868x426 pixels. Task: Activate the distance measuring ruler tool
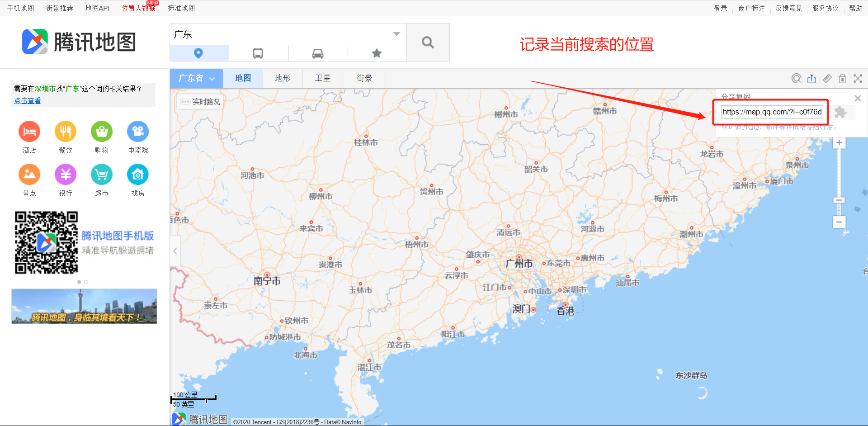(827, 78)
